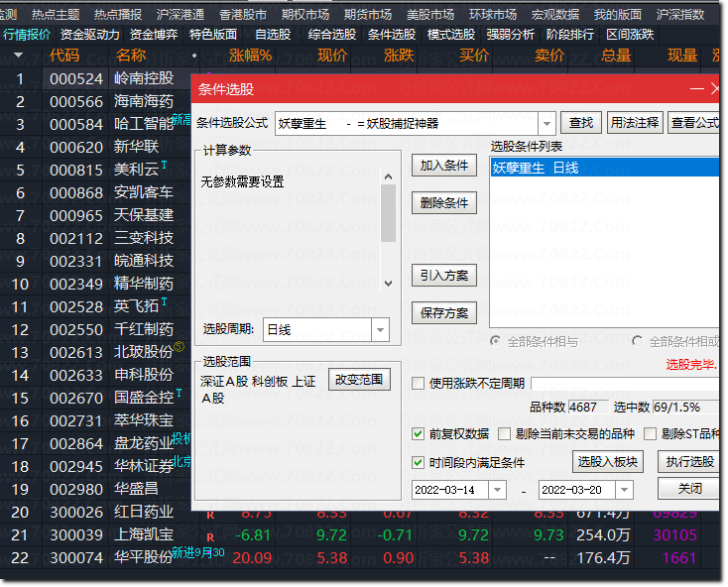Click the 品种数 4687 field
Image resolution: width=728 pixels, height=587 pixels.
[x=588, y=408]
